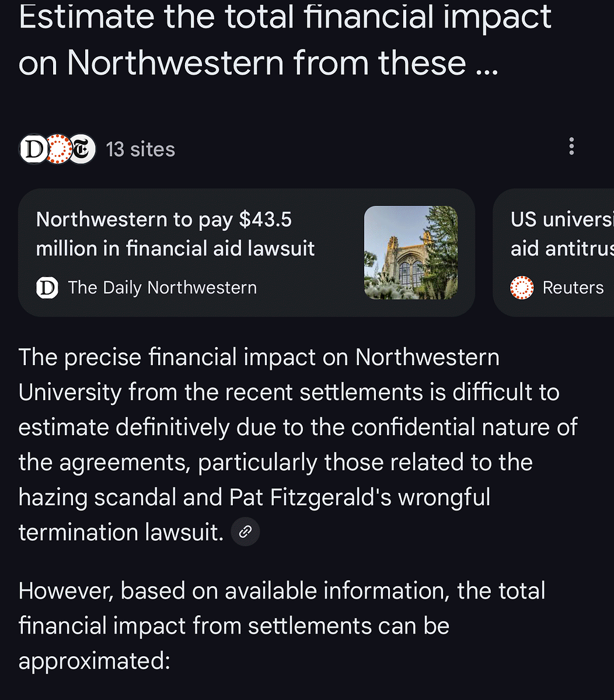Open the three-dot more options menu
This screenshot has width=614, height=700.
click(x=571, y=146)
